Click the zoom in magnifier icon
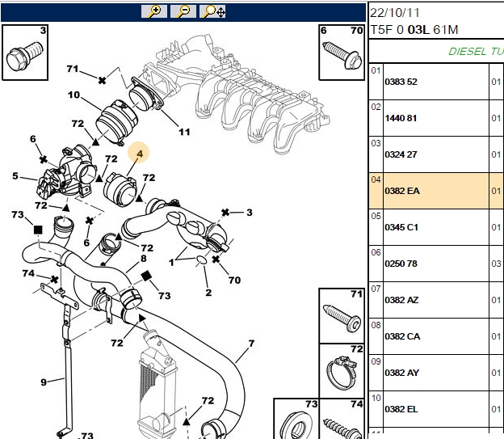 click(154, 11)
